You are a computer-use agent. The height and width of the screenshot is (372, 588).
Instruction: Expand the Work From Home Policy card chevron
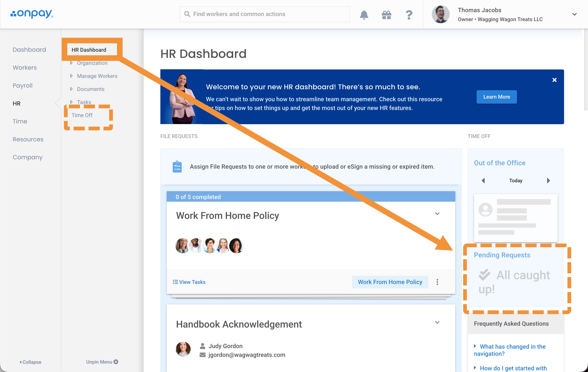tap(437, 214)
